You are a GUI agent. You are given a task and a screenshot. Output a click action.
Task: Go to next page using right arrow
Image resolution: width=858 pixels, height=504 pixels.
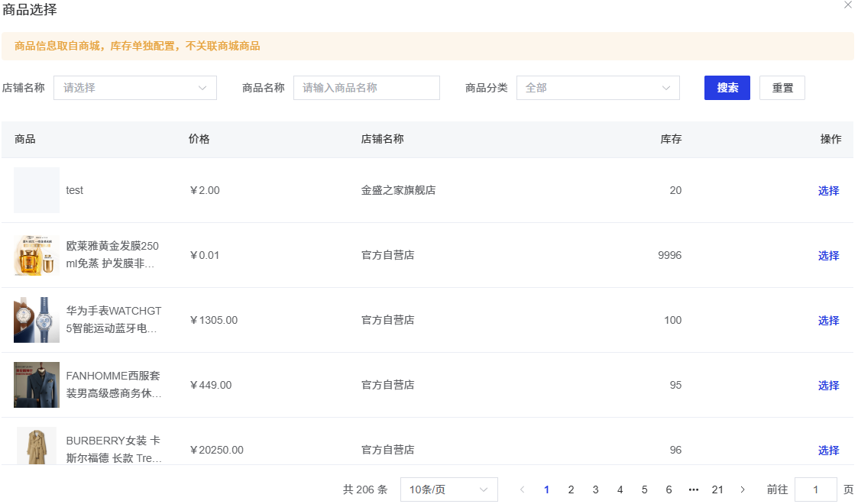tap(742, 489)
